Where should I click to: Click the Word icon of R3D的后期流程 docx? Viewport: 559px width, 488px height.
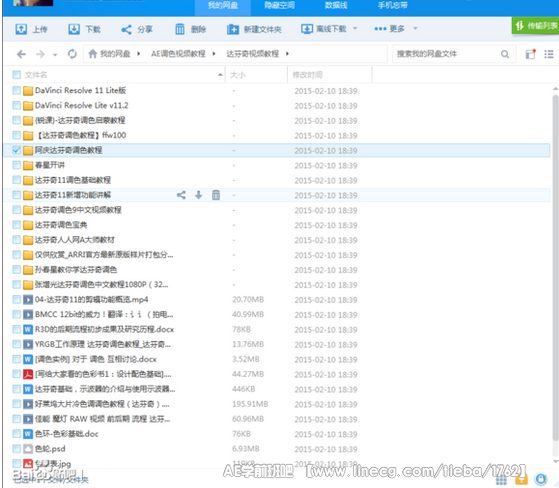28,329
